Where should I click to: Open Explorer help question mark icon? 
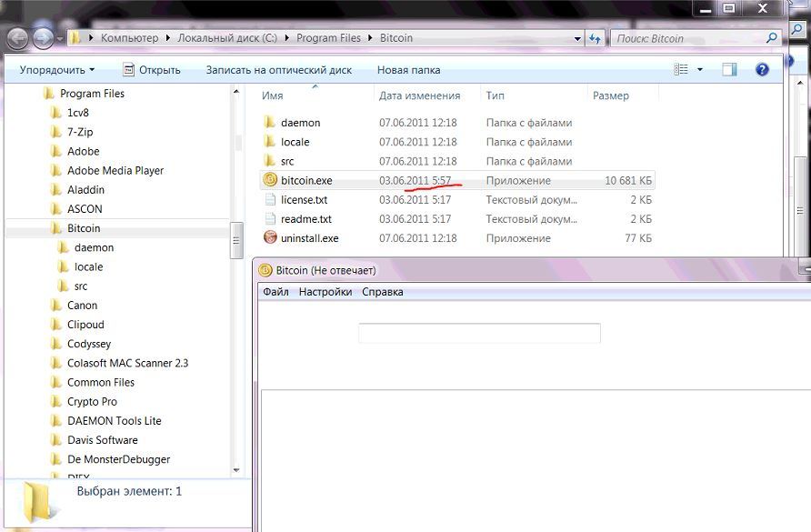click(762, 69)
